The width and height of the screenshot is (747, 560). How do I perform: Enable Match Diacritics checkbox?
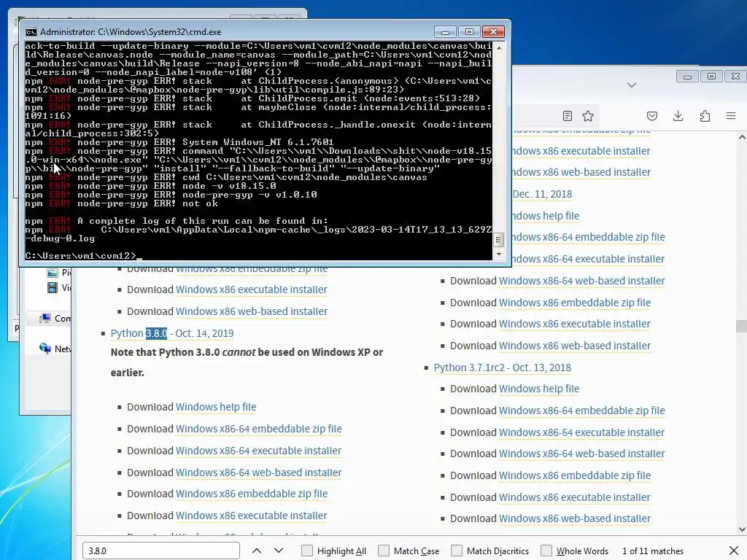click(457, 551)
